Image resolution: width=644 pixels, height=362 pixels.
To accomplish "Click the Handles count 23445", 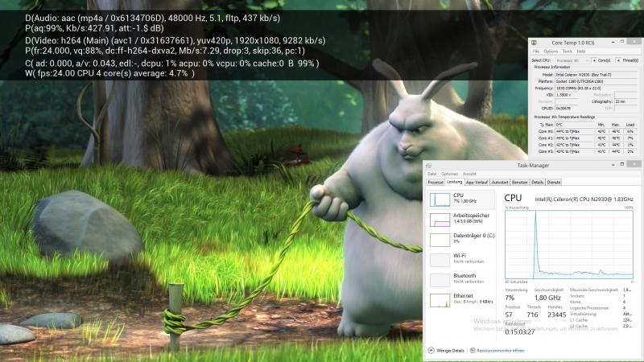I will pos(557,315).
